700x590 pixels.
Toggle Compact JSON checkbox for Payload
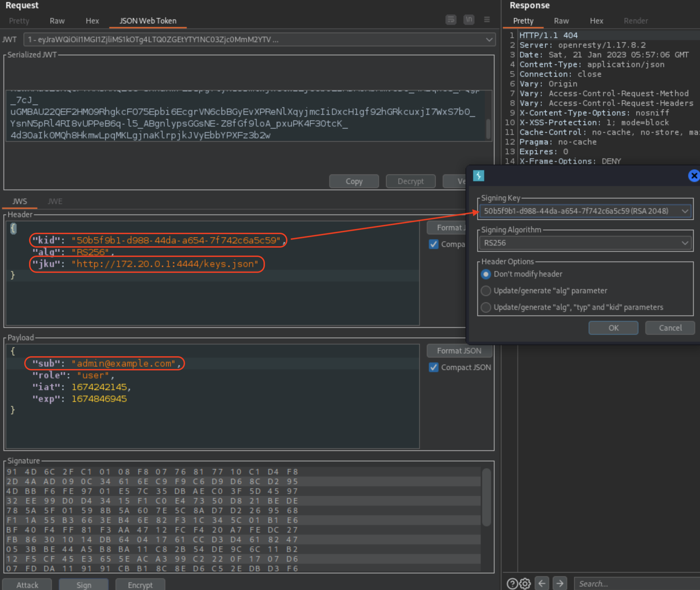tap(434, 367)
